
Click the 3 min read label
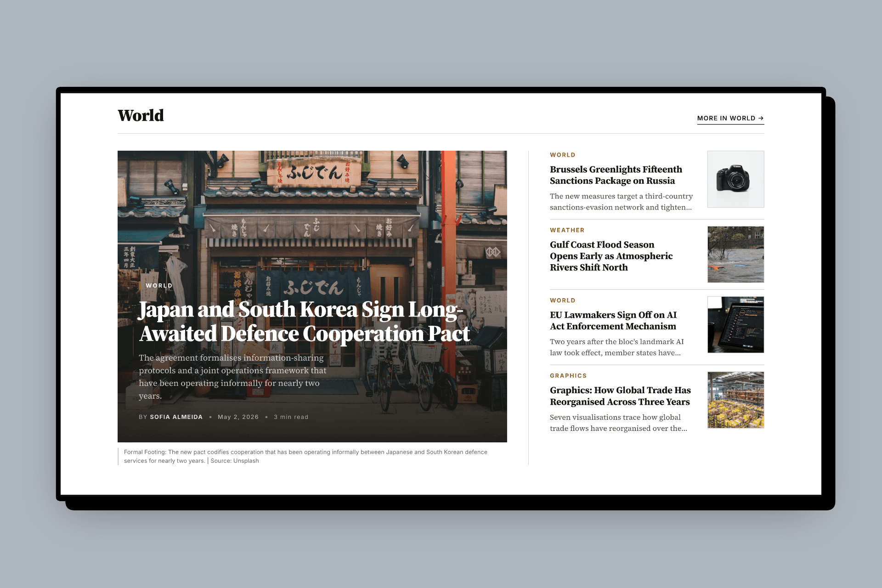coord(291,417)
